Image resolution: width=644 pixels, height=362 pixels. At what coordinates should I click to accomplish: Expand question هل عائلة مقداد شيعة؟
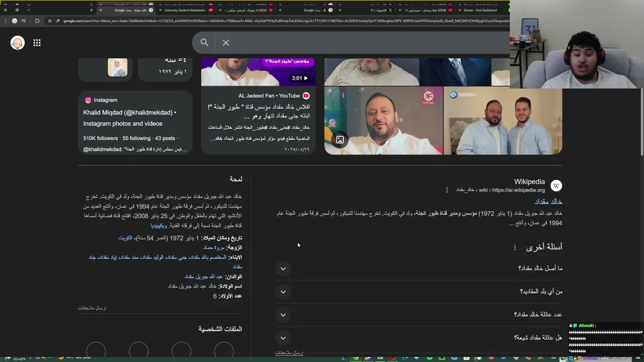419,338
